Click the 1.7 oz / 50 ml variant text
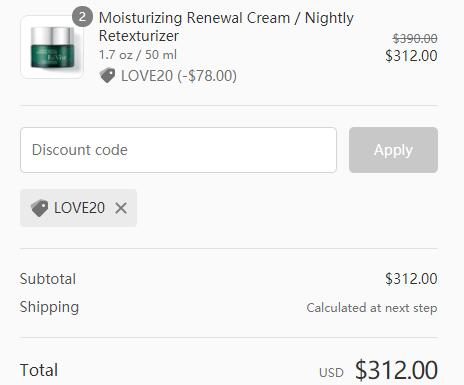This screenshot has height=385, width=464. [138, 55]
